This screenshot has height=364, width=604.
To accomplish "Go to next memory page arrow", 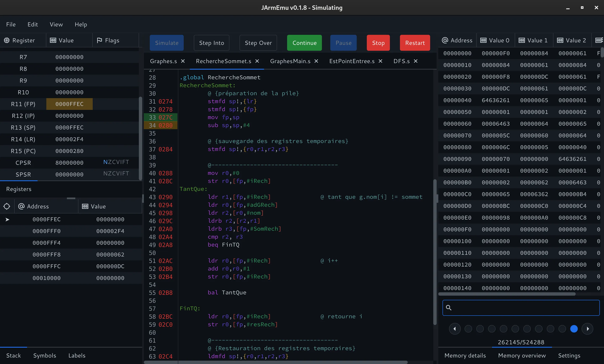I will point(587,329).
